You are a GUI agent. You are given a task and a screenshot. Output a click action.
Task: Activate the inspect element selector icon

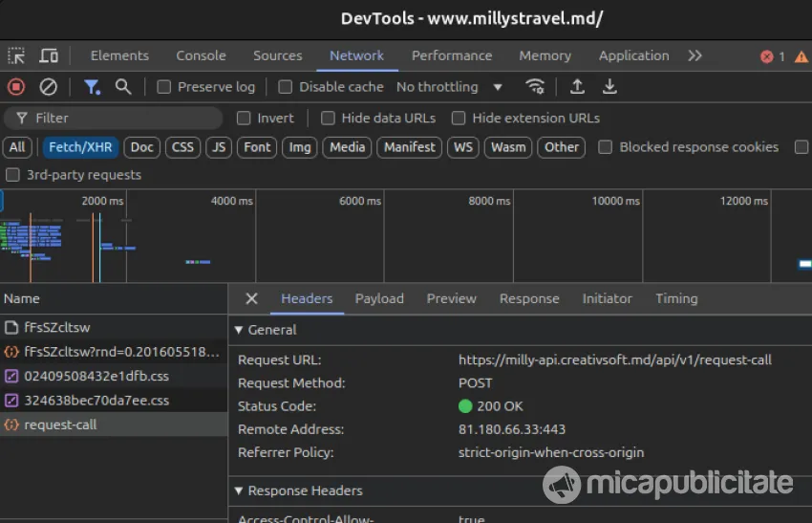pyautogui.click(x=16, y=55)
